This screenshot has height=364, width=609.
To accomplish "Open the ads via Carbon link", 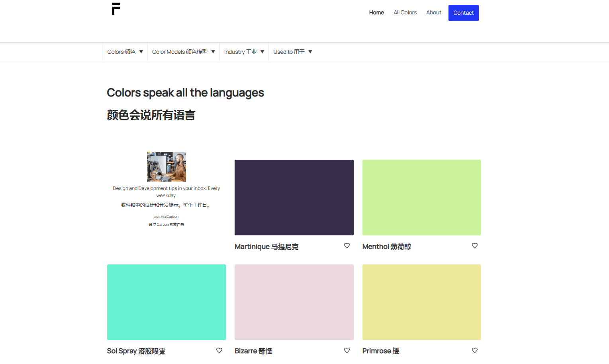I will click(x=166, y=217).
